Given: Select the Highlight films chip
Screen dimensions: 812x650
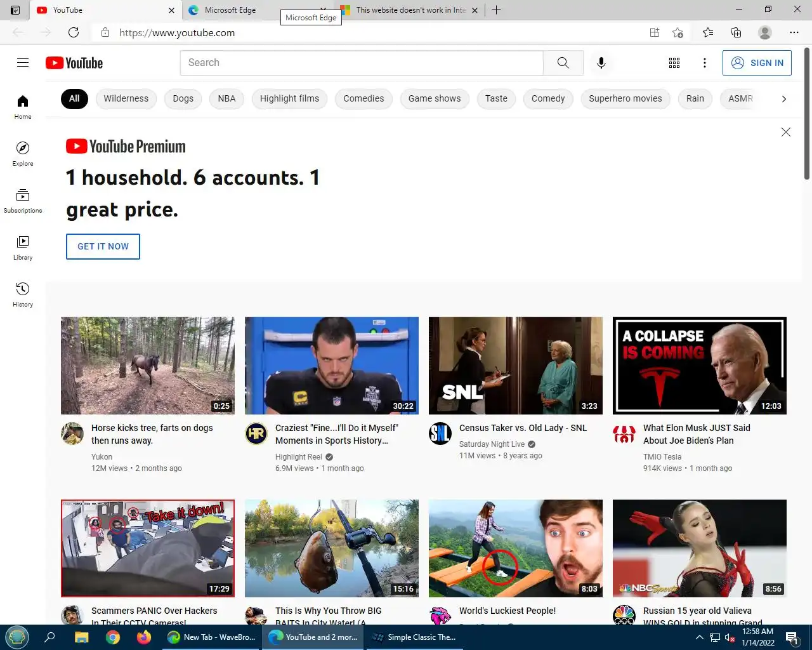Looking at the screenshot, I should coord(289,98).
